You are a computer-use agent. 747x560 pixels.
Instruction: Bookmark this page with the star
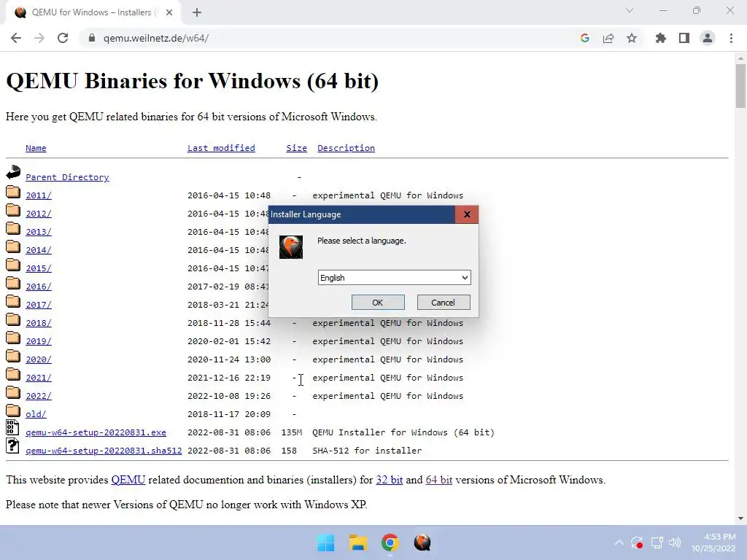point(632,38)
